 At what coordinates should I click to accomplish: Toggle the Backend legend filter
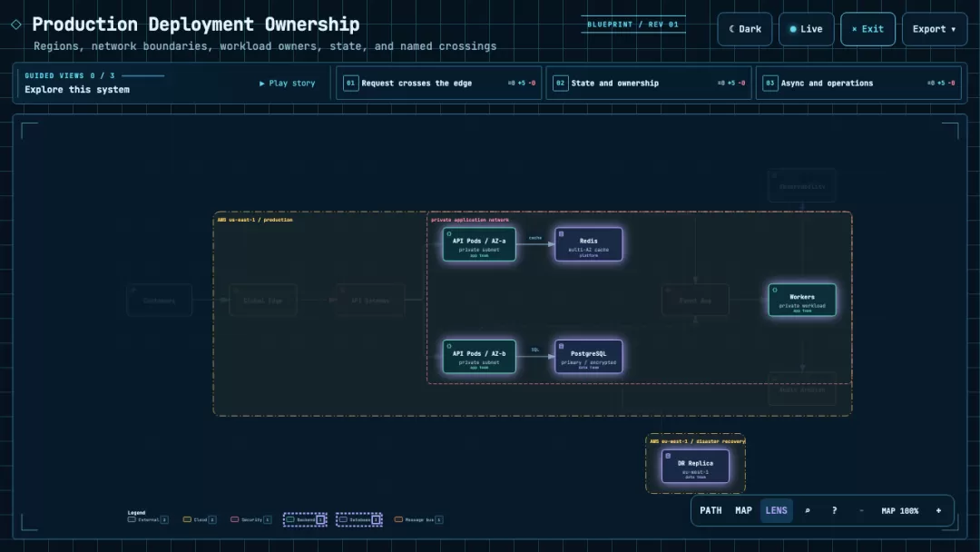[x=305, y=519]
